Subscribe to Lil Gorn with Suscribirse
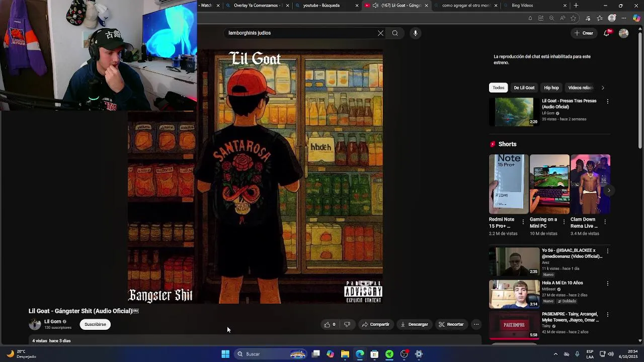 click(x=95, y=324)
